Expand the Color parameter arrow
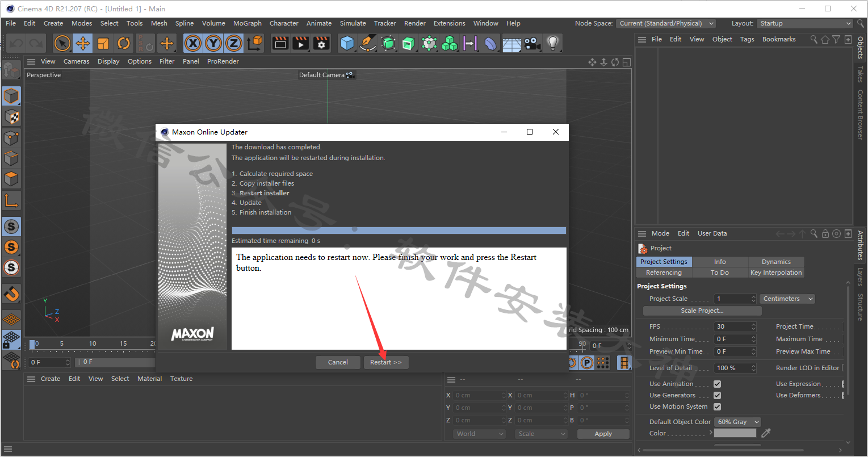Screen dimensions: 868x457 711,433
